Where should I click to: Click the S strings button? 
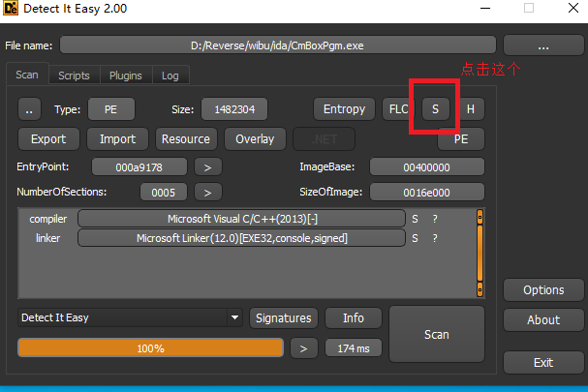tap(435, 109)
